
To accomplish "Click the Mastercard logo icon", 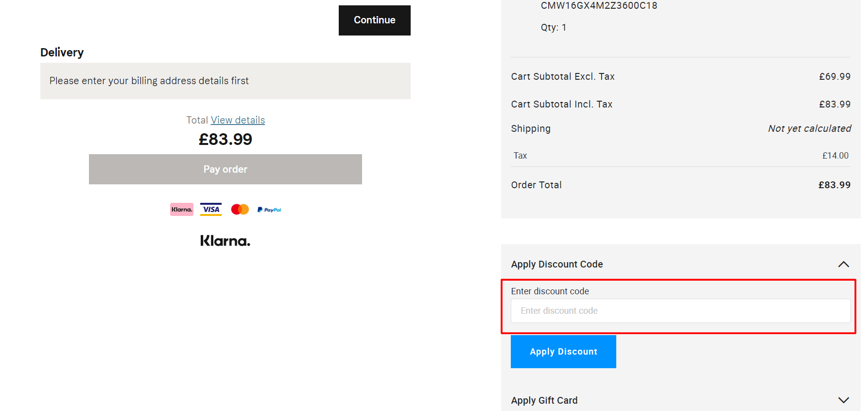I will pos(240,210).
